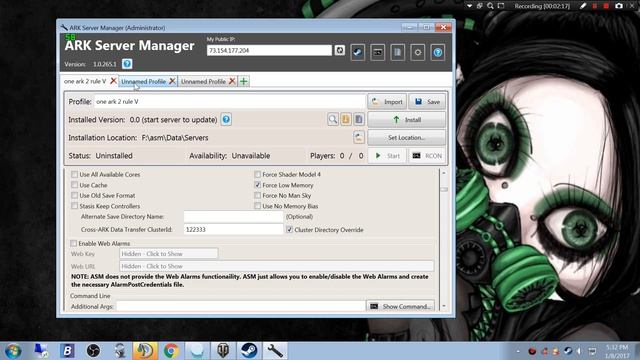Click the volume icon in system tray
The image size is (640, 360).
point(579,351)
